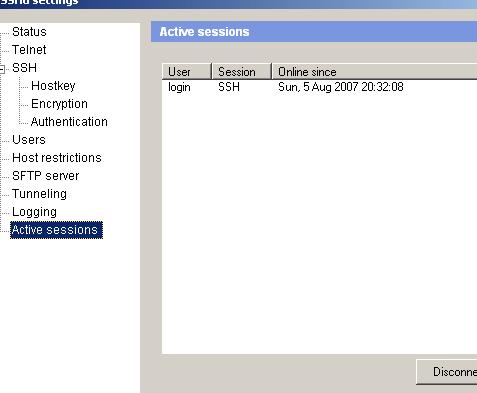477x393 pixels.
Task: Open the Encryption settings
Action: [x=59, y=104]
